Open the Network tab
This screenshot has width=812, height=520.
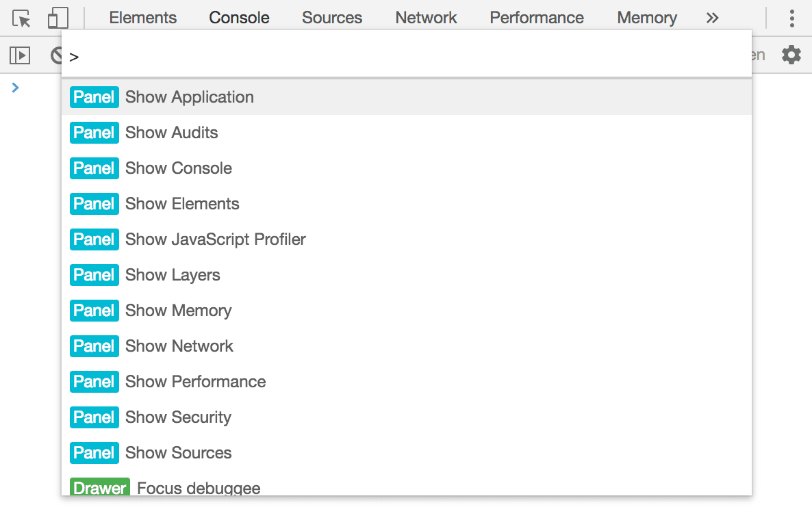click(426, 17)
